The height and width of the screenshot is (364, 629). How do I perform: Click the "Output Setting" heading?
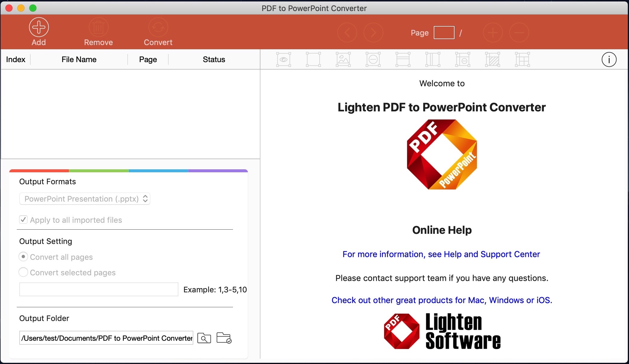pos(46,241)
